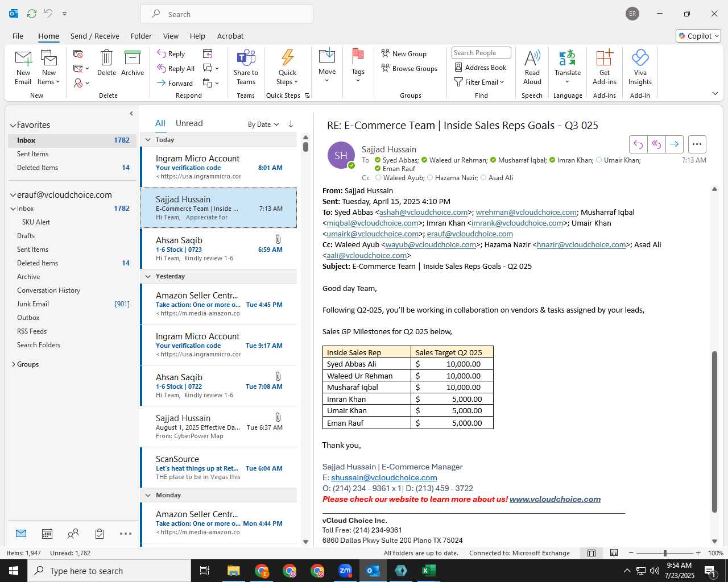The height and width of the screenshot is (582, 728).
Task: Open the Acrobat tab
Action: [x=230, y=36]
